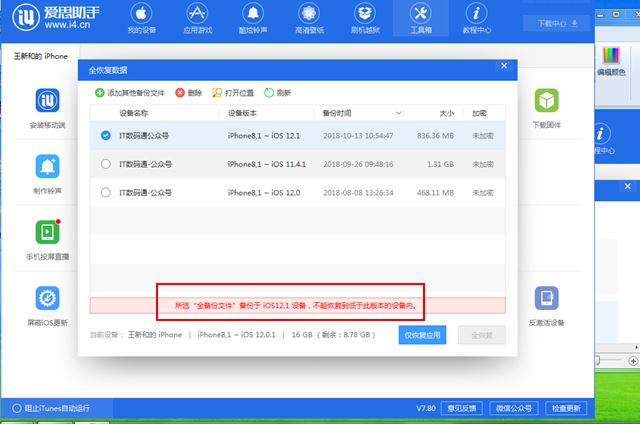This screenshot has height=424, width=640.
Task: Open the 反激活设备 deactivate device tool
Action: pos(547,306)
